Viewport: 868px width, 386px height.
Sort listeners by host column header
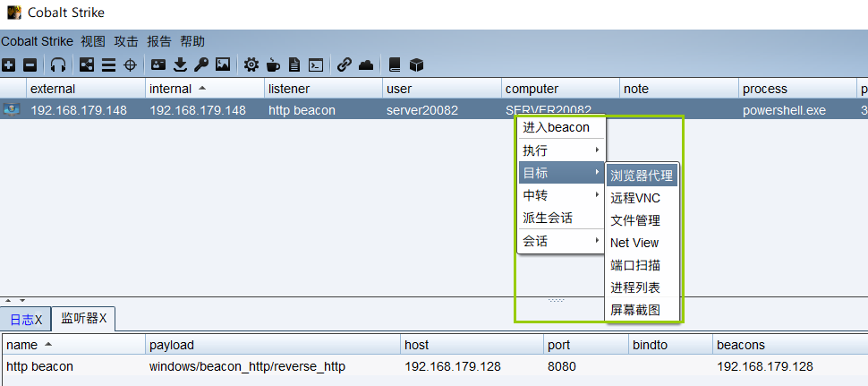click(472, 345)
